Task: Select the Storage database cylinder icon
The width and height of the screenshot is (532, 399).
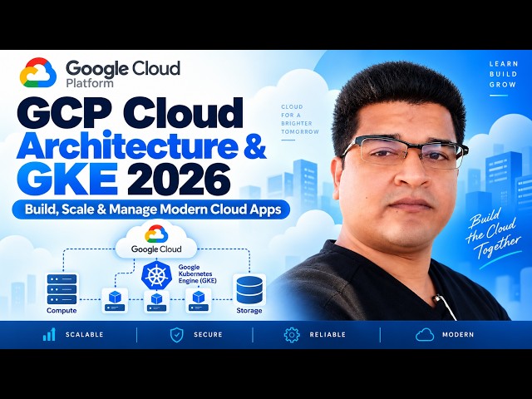Action: point(249,290)
